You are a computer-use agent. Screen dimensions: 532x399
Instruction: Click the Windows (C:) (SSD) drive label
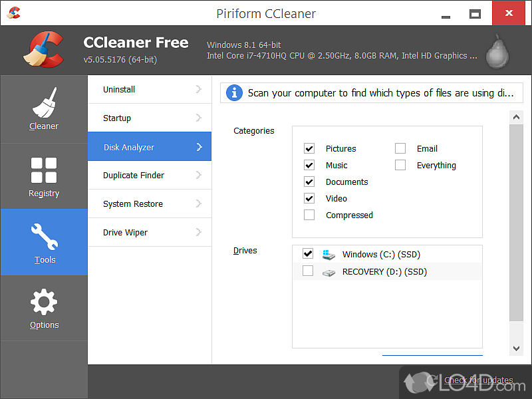click(381, 255)
